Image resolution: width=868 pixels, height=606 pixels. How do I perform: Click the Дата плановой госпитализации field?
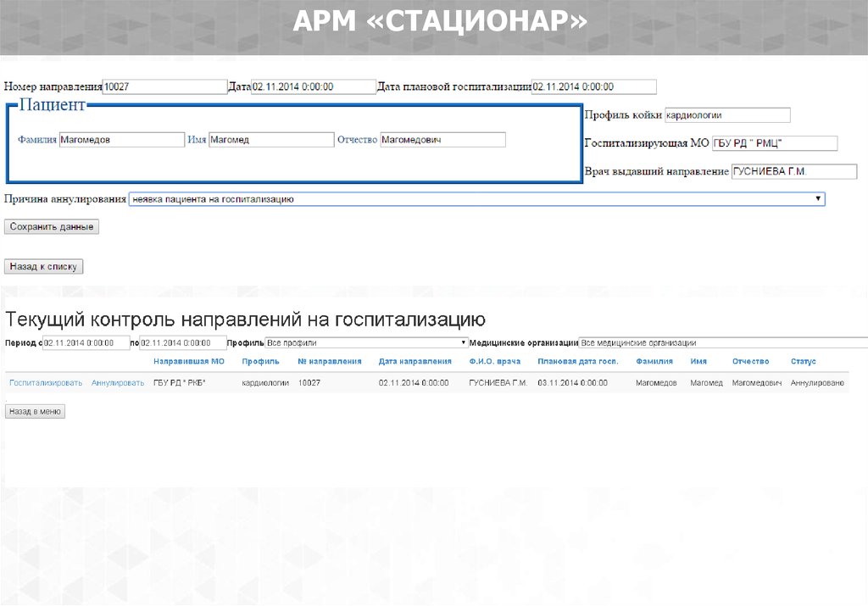pos(593,86)
